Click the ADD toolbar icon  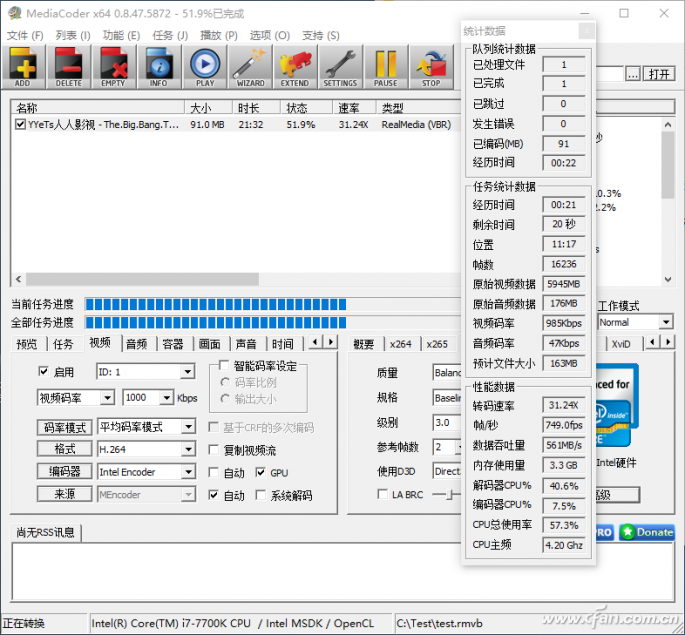23,67
